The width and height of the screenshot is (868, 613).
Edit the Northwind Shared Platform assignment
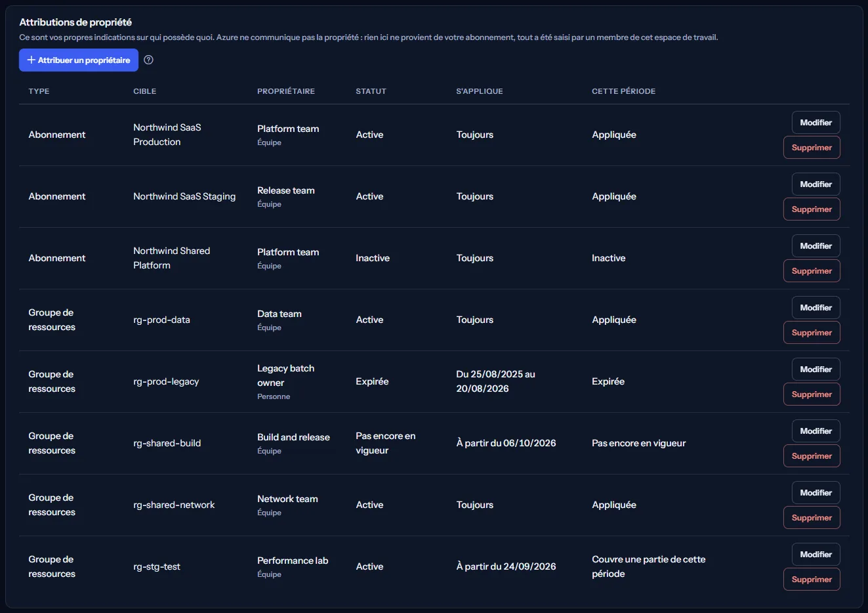coord(816,246)
